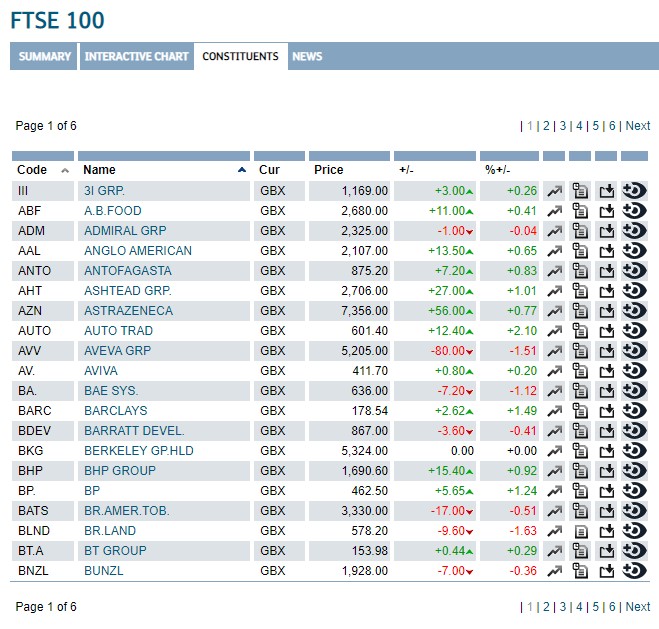The image size is (659, 629).
Task: Add BARCLAYS to watchlist via eye icon
Action: 634,411
